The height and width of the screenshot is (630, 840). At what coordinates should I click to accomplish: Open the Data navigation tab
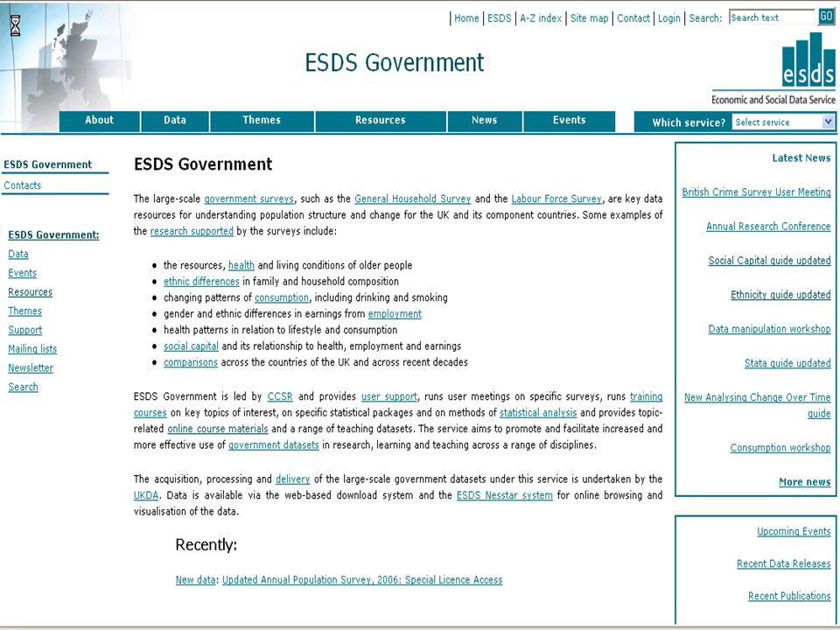click(x=175, y=121)
